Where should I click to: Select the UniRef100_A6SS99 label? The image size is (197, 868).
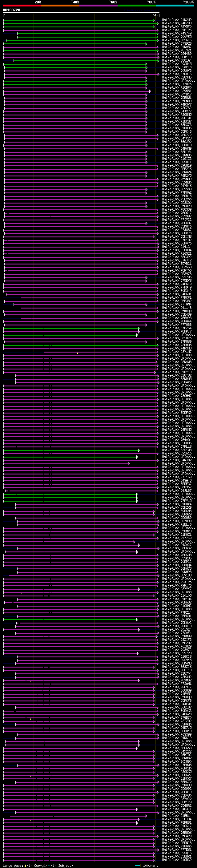(x=177, y=734)
